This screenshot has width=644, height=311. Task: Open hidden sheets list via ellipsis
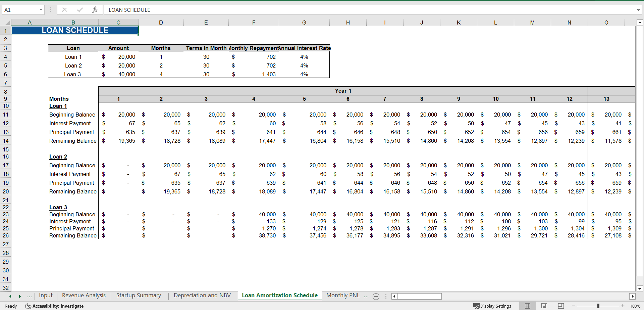(x=30, y=297)
